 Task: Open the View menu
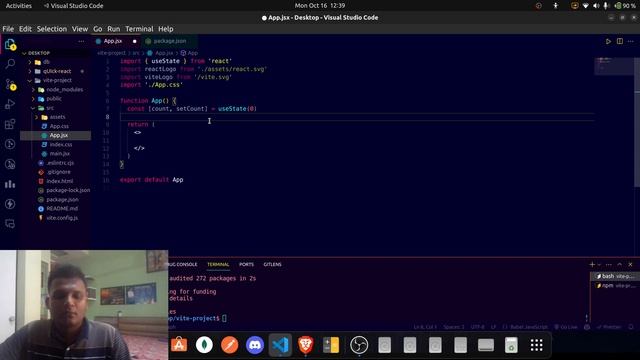(80, 29)
